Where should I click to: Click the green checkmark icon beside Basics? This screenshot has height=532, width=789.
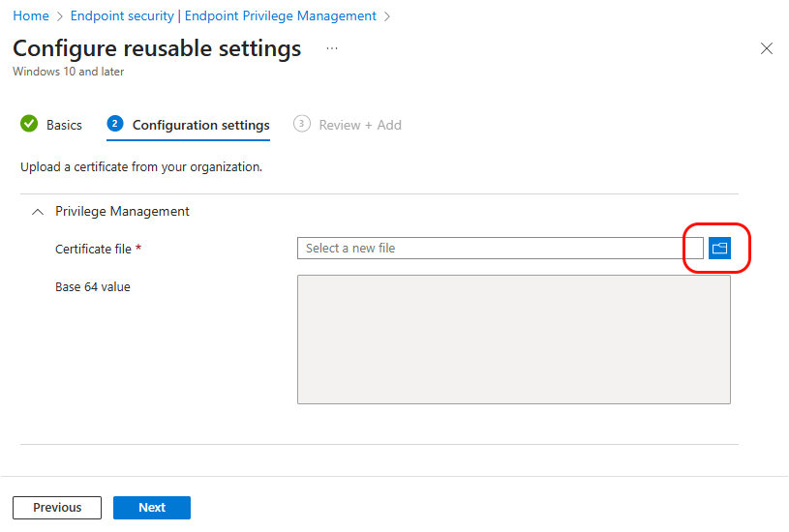[29, 124]
